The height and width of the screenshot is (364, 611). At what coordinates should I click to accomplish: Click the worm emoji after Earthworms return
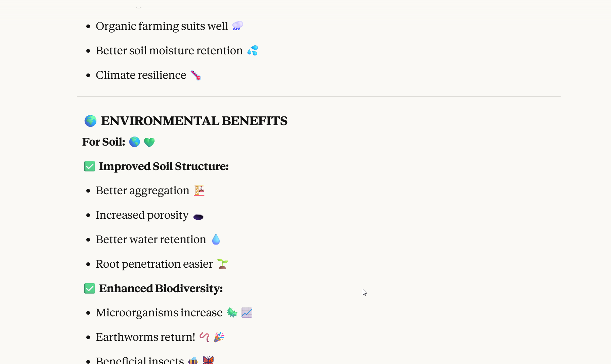tap(204, 337)
